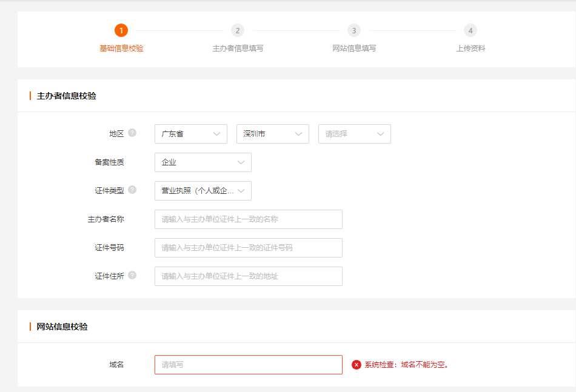The width and height of the screenshot is (576, 392).
Task: Click the help icon beside 证件类型
Action: 132,190
